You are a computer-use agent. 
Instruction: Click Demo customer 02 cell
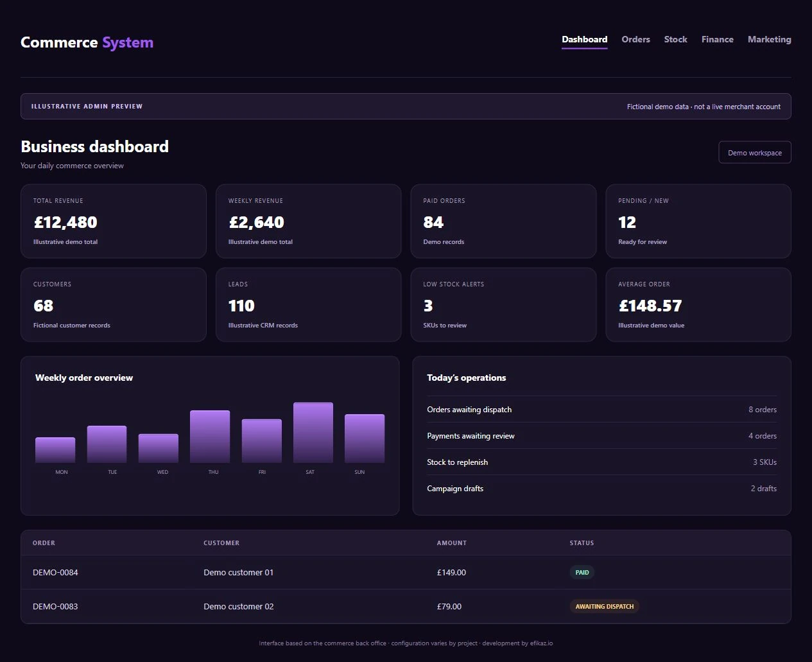(239, 607)
